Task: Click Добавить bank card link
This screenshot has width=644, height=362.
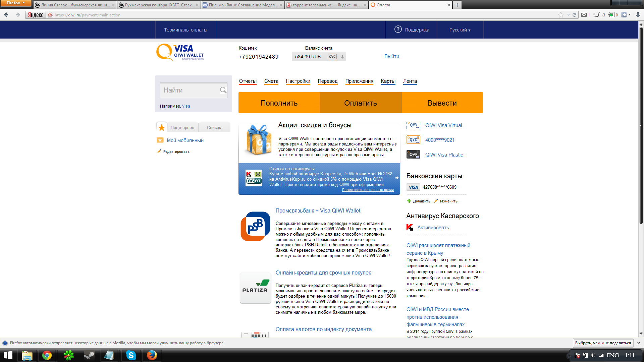Action: [x=422, y=201]
